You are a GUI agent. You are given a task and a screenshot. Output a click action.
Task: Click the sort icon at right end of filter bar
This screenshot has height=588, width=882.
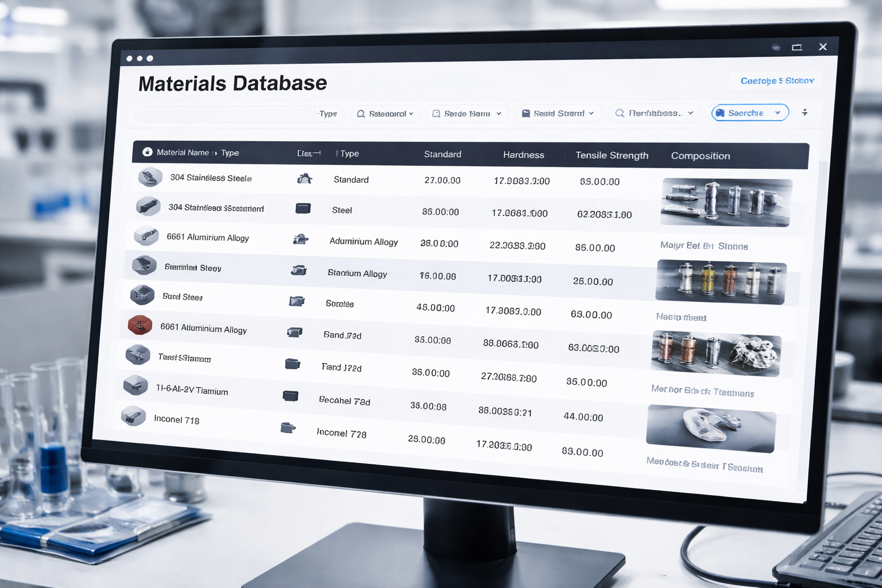pos(804,113)
